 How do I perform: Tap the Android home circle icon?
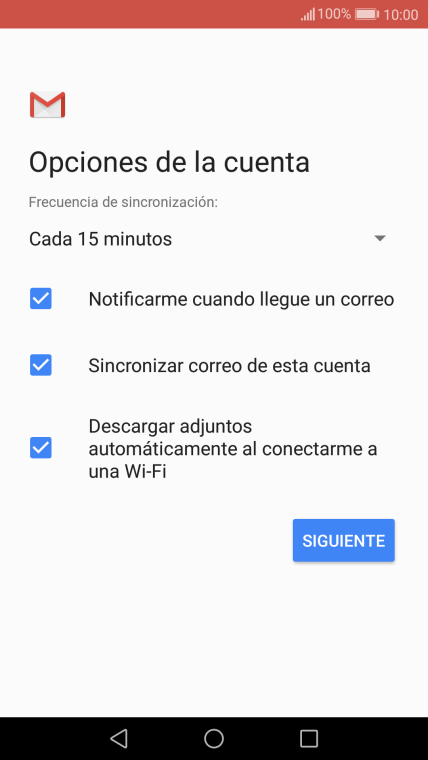tap(214, 739)
